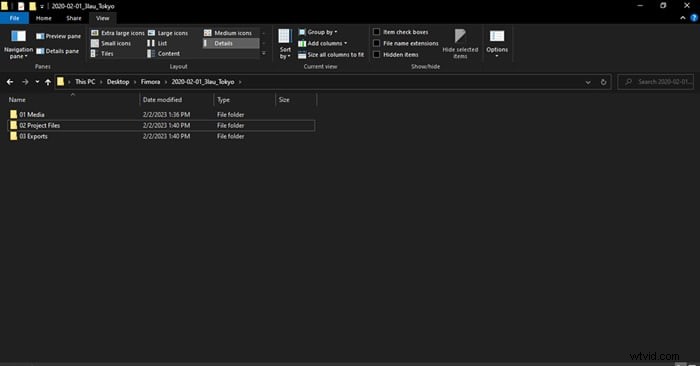The image size is (700, 366).
Task: Switch layout to Small icons
Action: click(111, 43)
